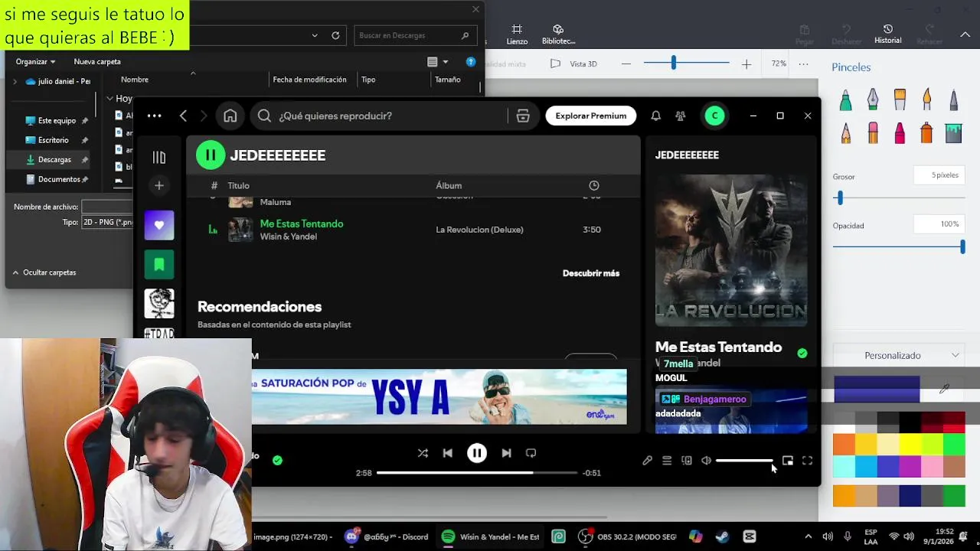Click green saved checkmark beside song title
This screenshot has height=551, width=980.
[x=802, y=354]
